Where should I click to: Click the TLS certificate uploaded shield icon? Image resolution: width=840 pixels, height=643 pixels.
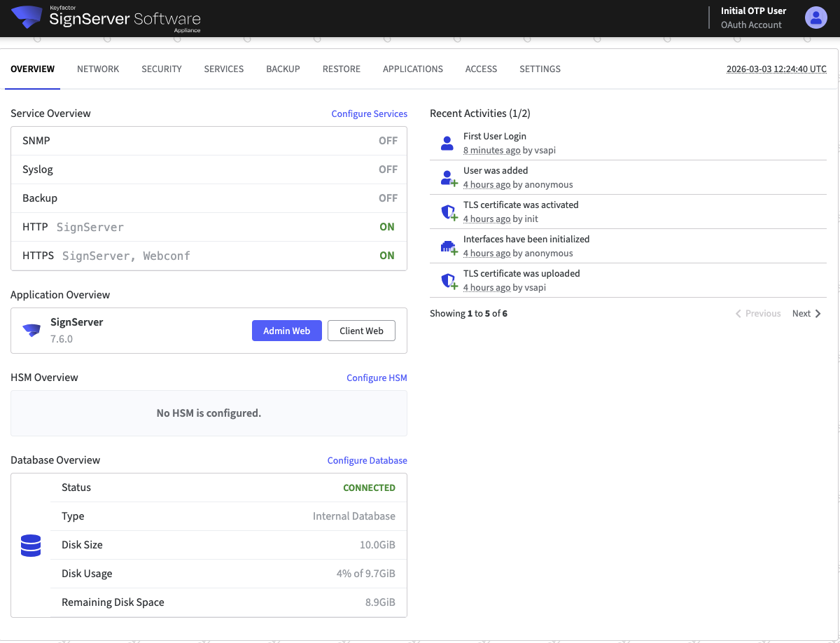tap(448, 281)
